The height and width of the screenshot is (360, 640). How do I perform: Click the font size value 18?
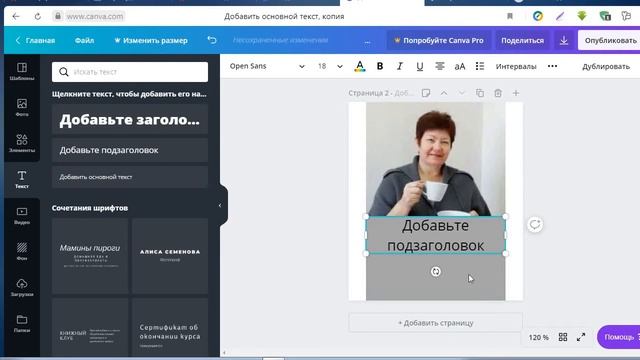pos(322,66)
